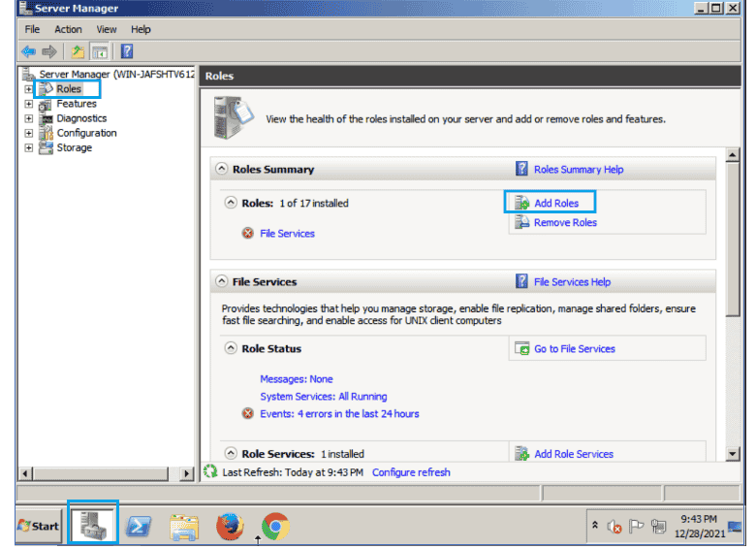Launch Chrome from the taskbar
Viewport: 756px width, 549px height.
coord(275,526)
